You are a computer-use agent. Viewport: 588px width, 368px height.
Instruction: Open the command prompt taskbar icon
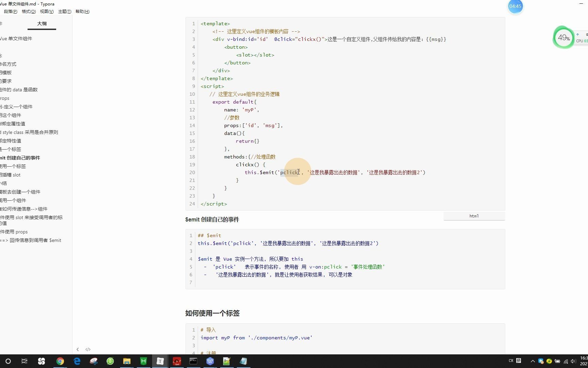tap(193, 361)
